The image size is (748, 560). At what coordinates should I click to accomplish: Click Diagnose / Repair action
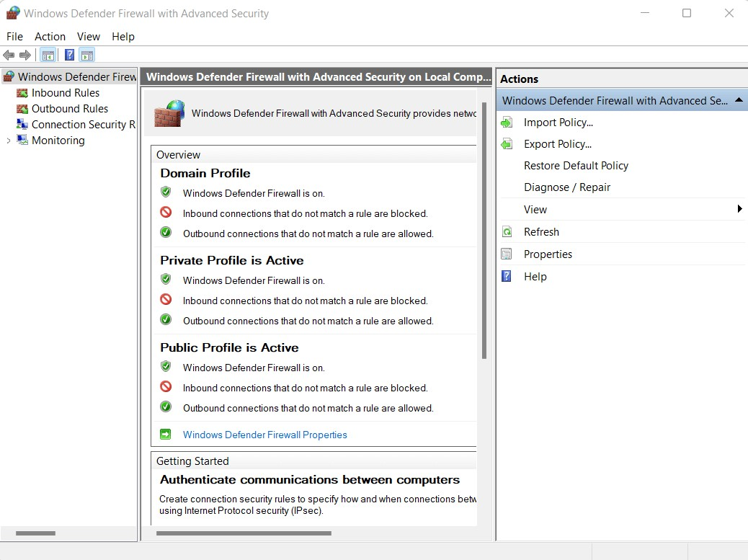pos(566,187)
